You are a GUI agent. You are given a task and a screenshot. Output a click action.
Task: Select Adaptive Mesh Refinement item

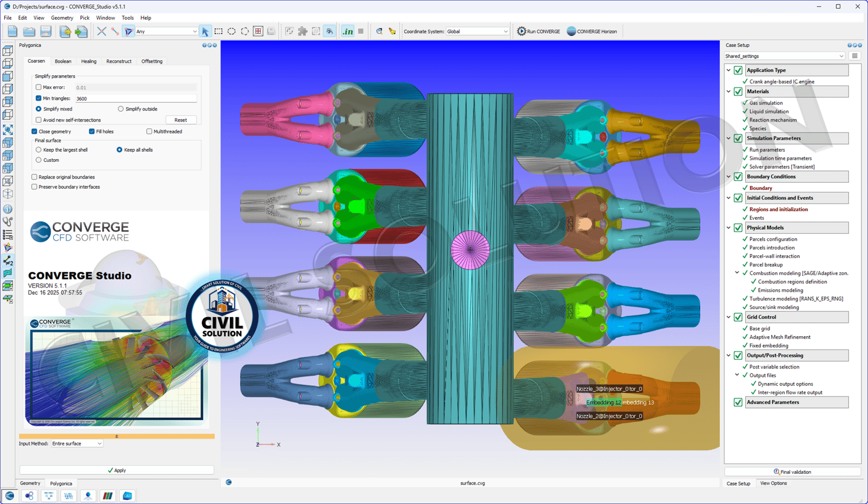779,337
